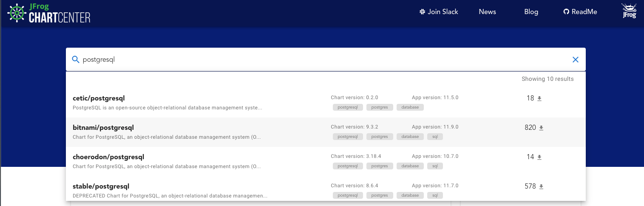The width and height of the screenshot is (644, 206).
Task: Click 'Chart version: 8.6.4' text
Action: point(355,186)
